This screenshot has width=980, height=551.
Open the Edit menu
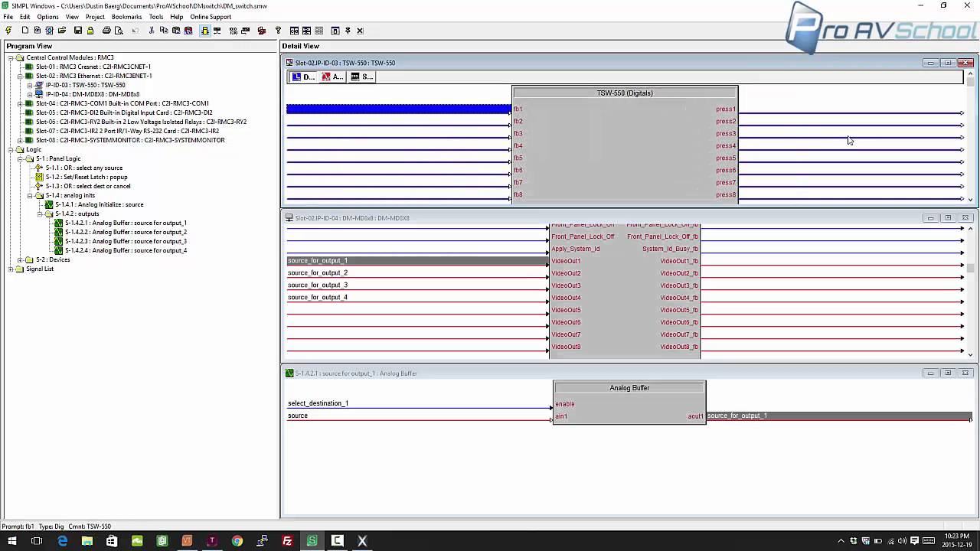(24, 17)
